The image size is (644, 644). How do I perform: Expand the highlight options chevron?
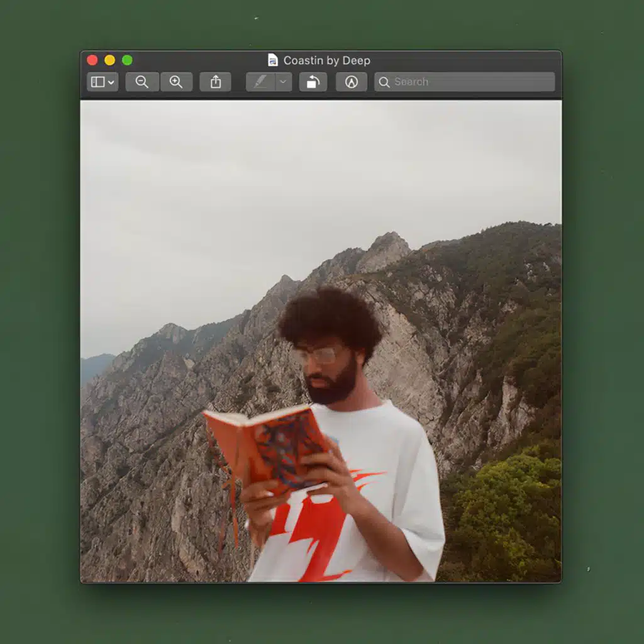click(x=284, y=82)
